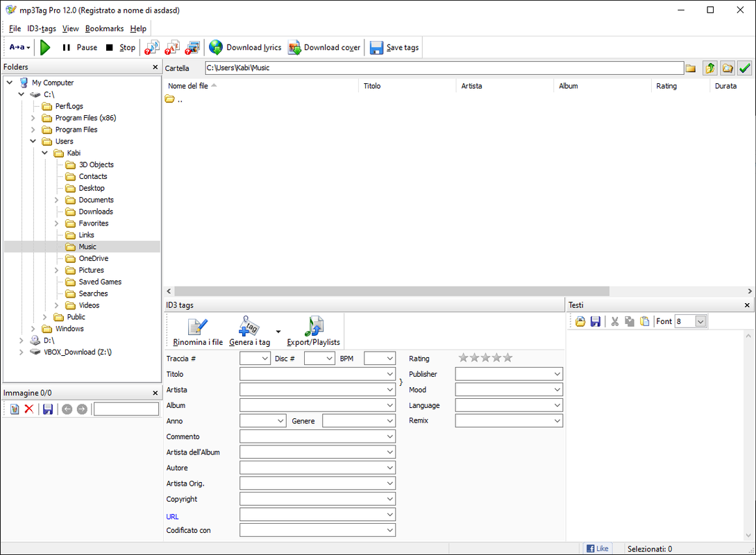The height and width of the screenshot is (555, 756).
Task: Click the Download lyrics globe icon
Action: pyautogui.click(x=216, y=47)
